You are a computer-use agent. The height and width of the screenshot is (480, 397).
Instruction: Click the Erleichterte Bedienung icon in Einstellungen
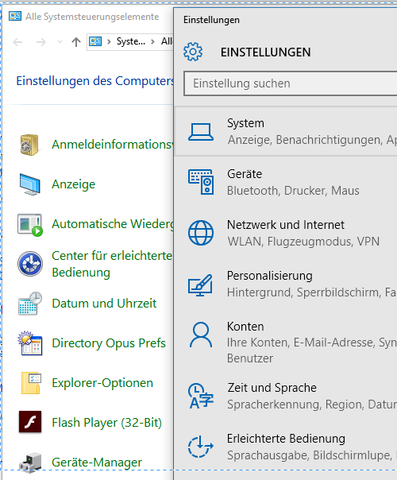(x=200, y=446)
